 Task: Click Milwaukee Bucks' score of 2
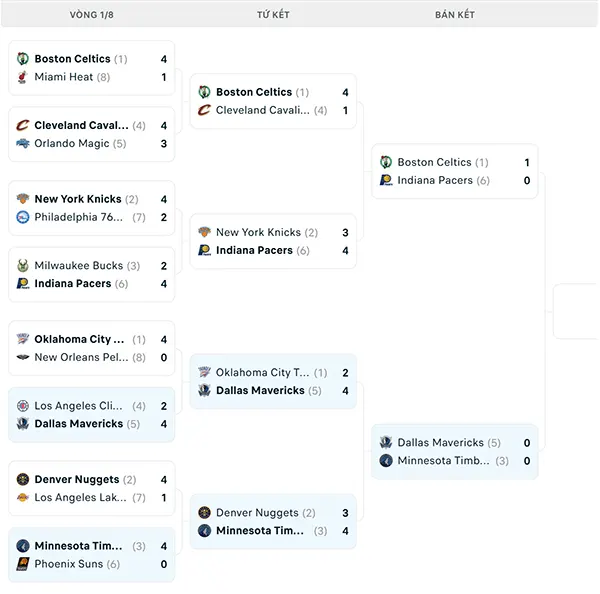click(164, 265)
